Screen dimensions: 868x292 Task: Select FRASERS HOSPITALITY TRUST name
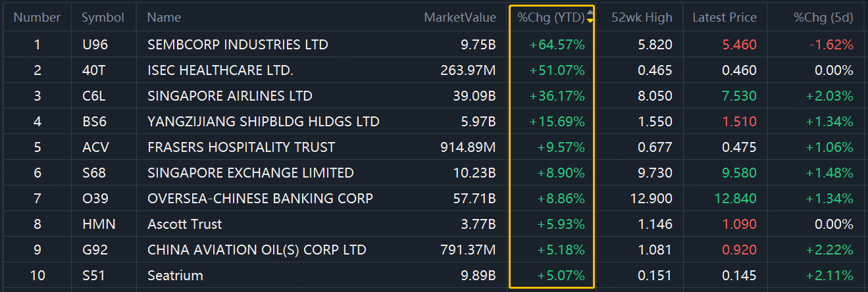point(241,147)
